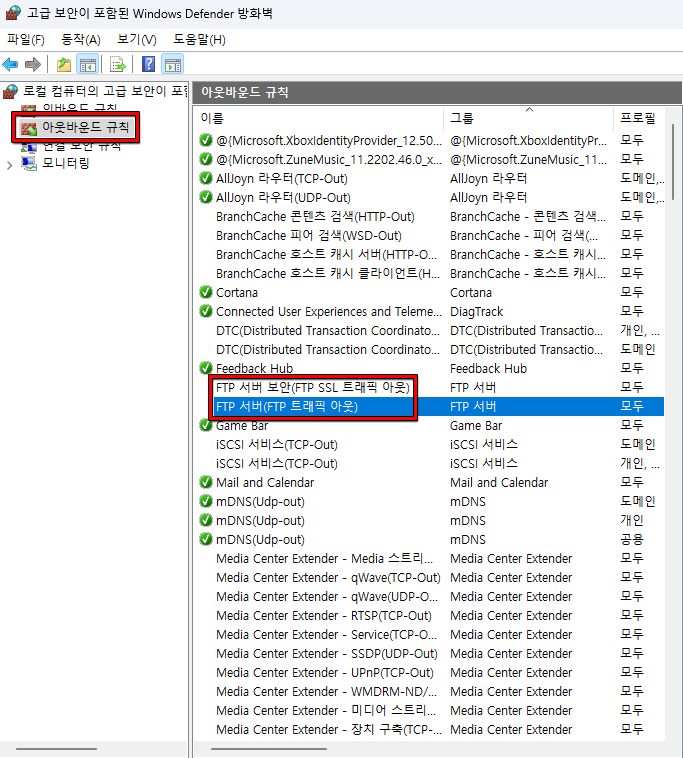Select Media Center Extender - SSDP(UDP-Out) rule

(327, 654)
